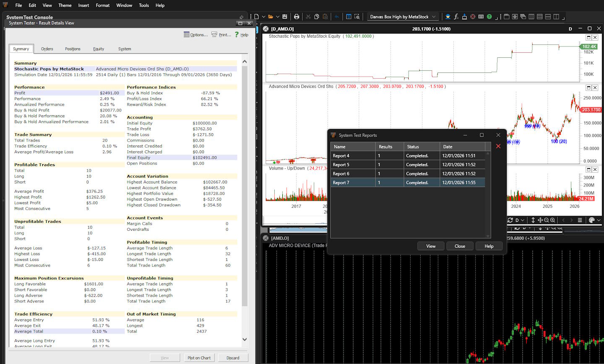
Task: Open the Darvas Box High by MetaStock dropdown
Action: click(x=434, y=17)
